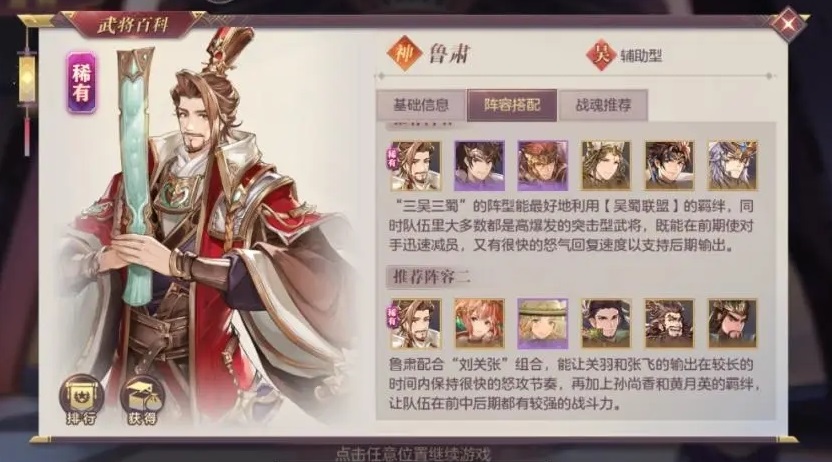Select red-armored third hero in first lineup

coord(542,165)
